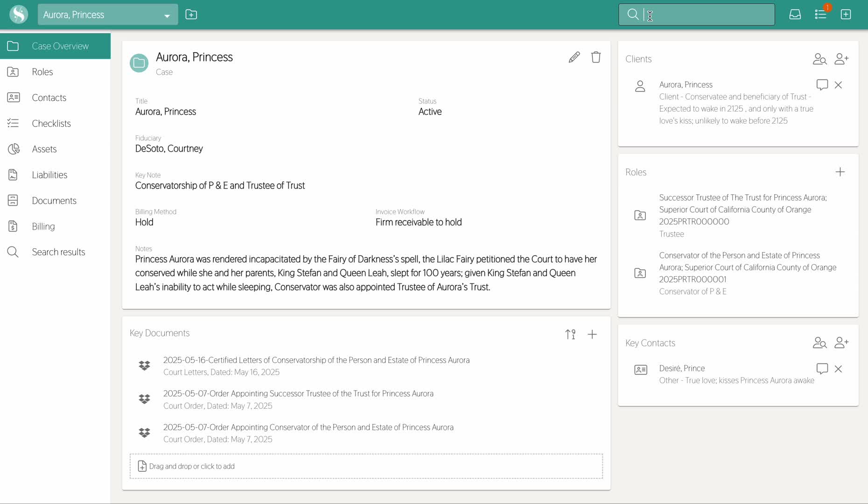Click Invoice Workflow value Firm receivable to hold

(419, 222)
